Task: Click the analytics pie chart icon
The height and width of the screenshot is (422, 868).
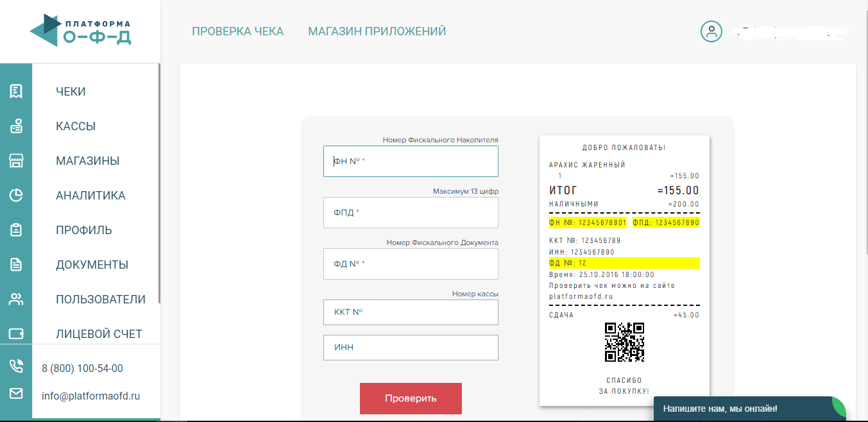Action: [16, 196]
